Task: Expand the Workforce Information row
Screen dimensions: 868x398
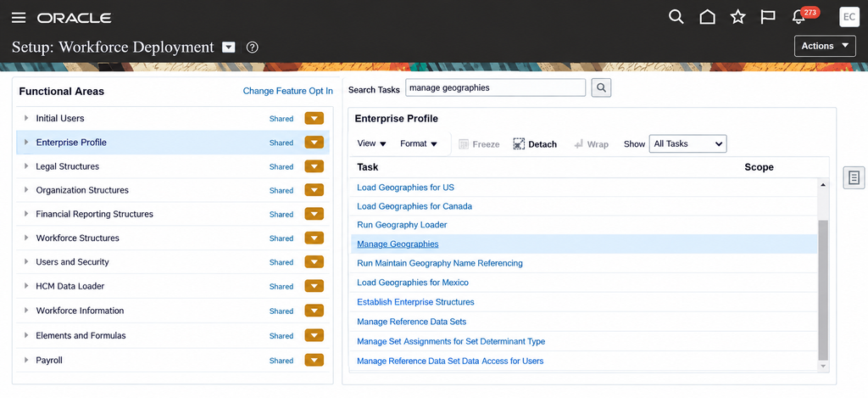Action: pos(26,310)
